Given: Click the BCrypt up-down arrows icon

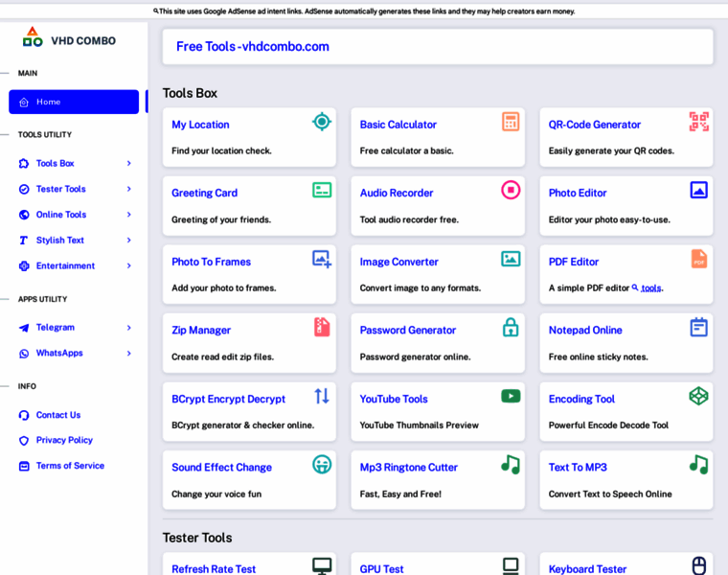Looking at the screenshot, I should (x=322, y=396).
